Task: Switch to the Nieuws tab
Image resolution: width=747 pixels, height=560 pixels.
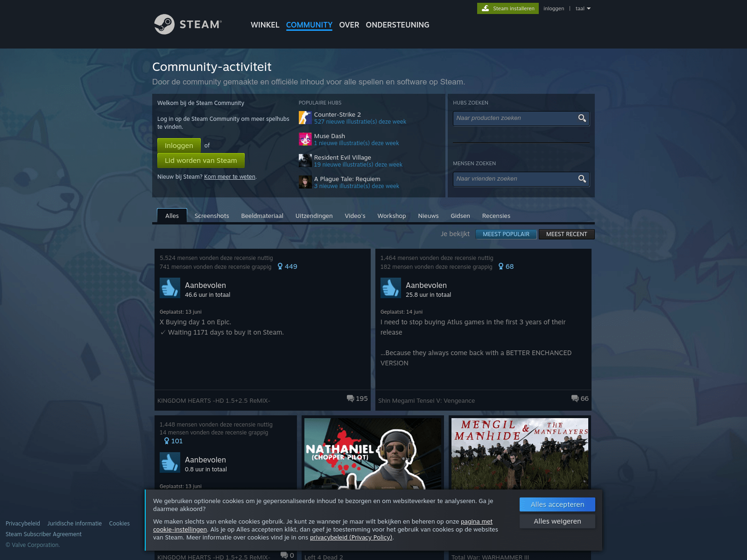Action: [428, 216]
